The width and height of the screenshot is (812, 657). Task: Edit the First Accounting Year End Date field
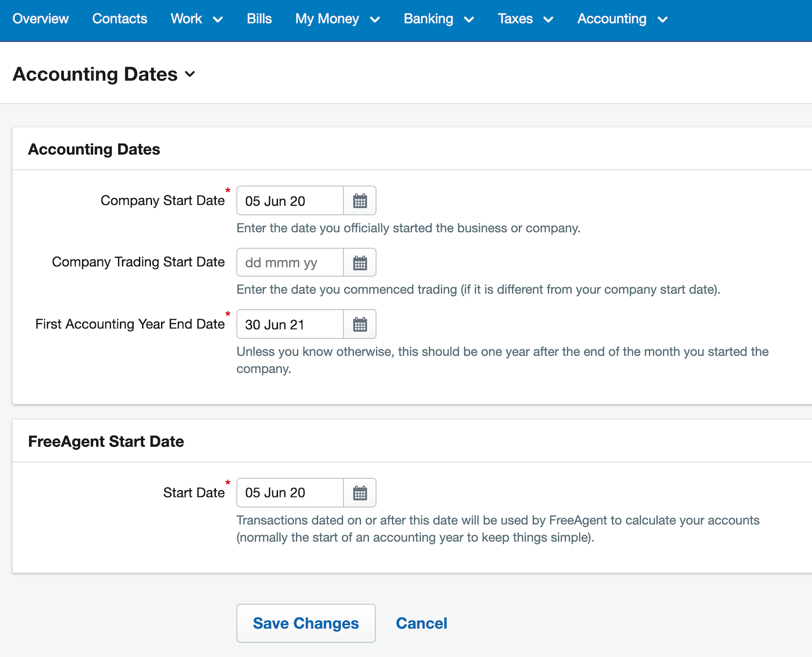(x=290, y=324)
